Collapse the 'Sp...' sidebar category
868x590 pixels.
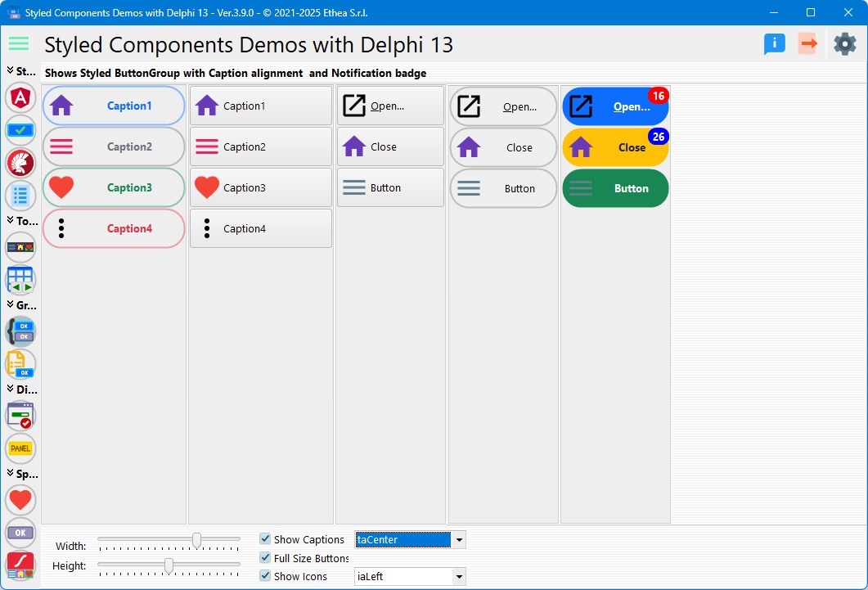10,473
